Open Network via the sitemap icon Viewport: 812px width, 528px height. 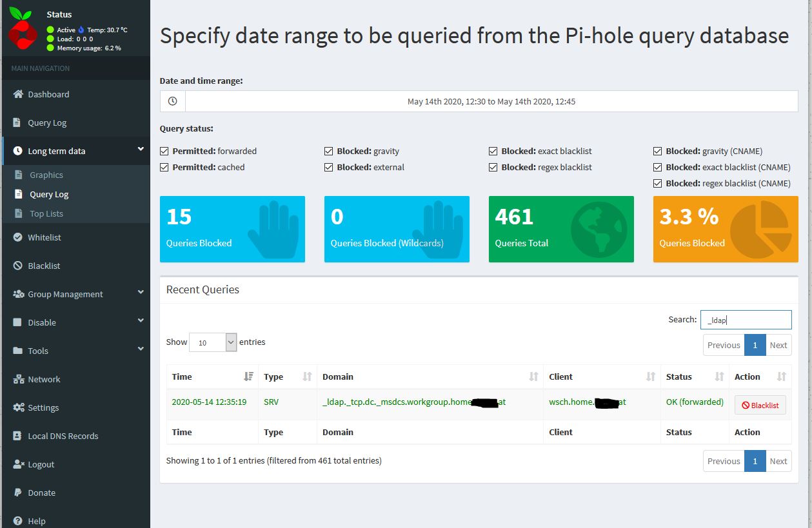(x=19, y=379)
